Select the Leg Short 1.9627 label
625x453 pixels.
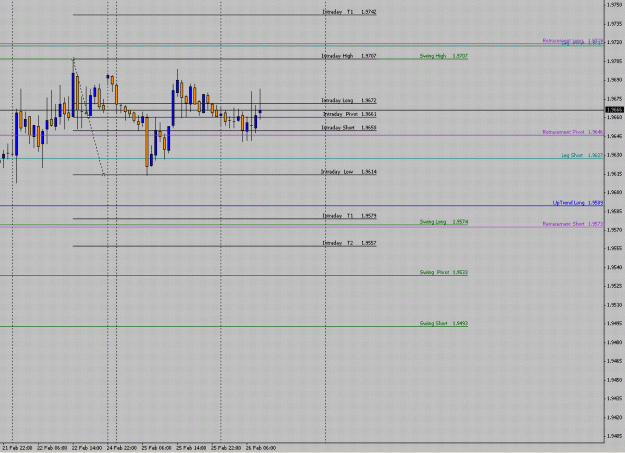(x=582, y=155)
